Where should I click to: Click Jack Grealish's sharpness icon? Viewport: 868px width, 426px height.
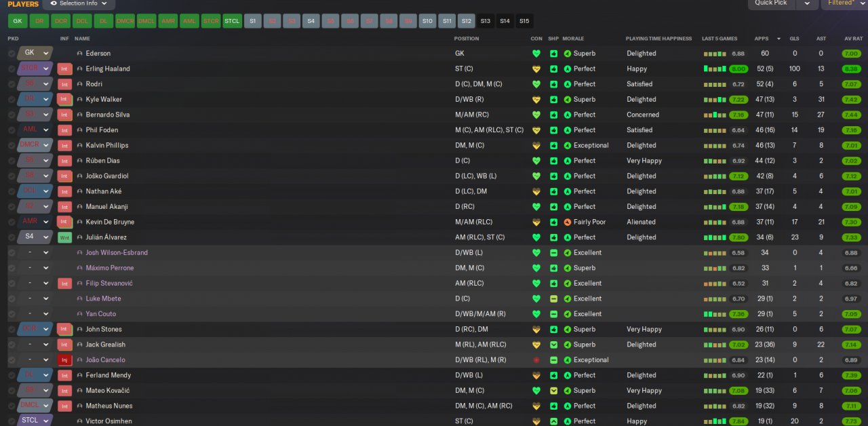(553, 345)
